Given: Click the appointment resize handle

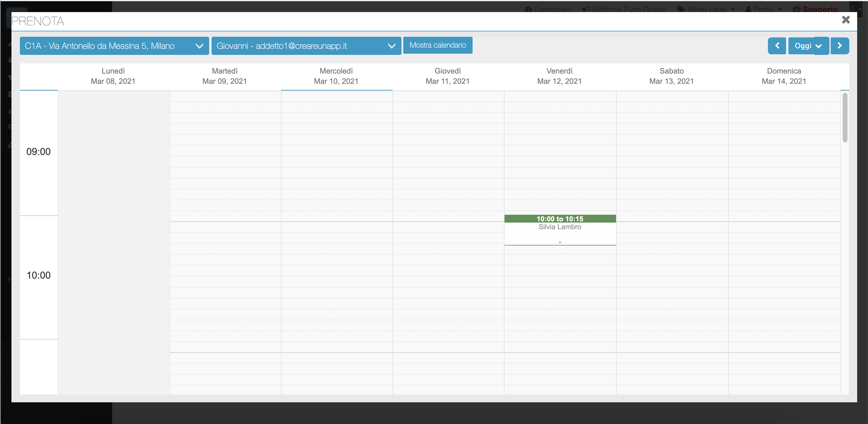Looking at the screenshot, I should click(560, 242).
